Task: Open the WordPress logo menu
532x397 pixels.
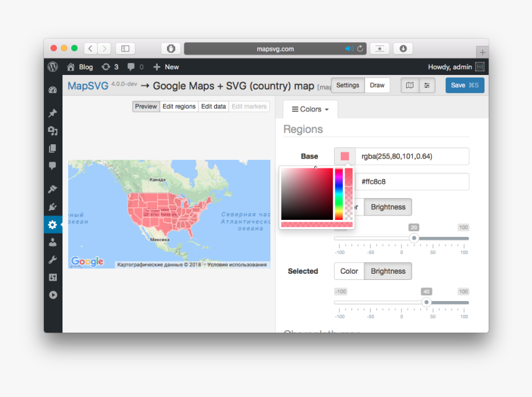Action: [53, 66]
